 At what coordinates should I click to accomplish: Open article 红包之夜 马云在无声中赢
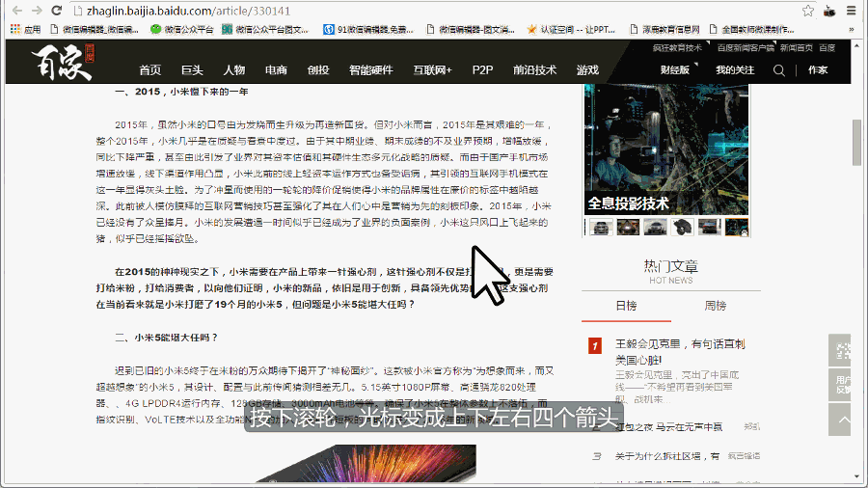[668, 427]
